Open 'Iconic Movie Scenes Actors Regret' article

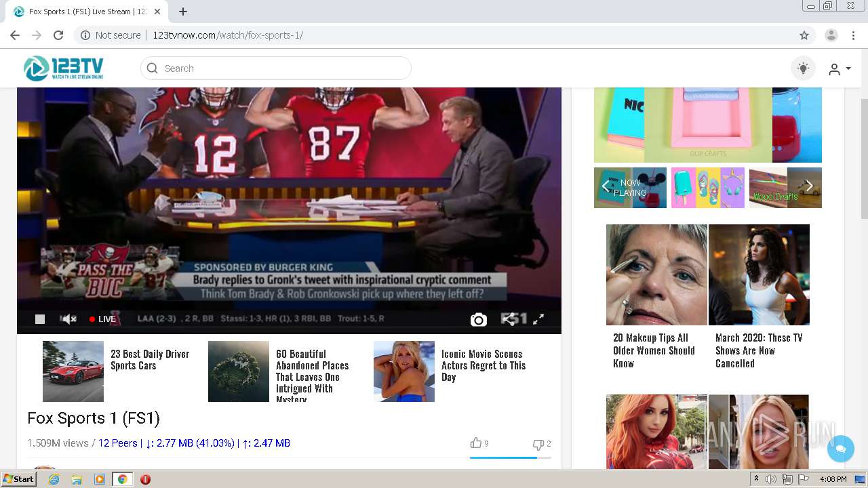click(484, 366)
